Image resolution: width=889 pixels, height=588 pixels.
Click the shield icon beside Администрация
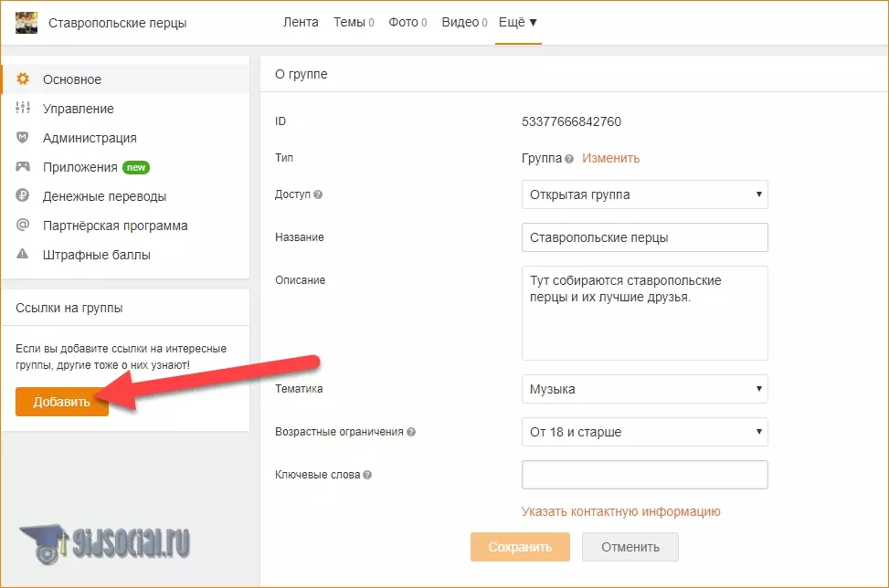click(23, 138)
